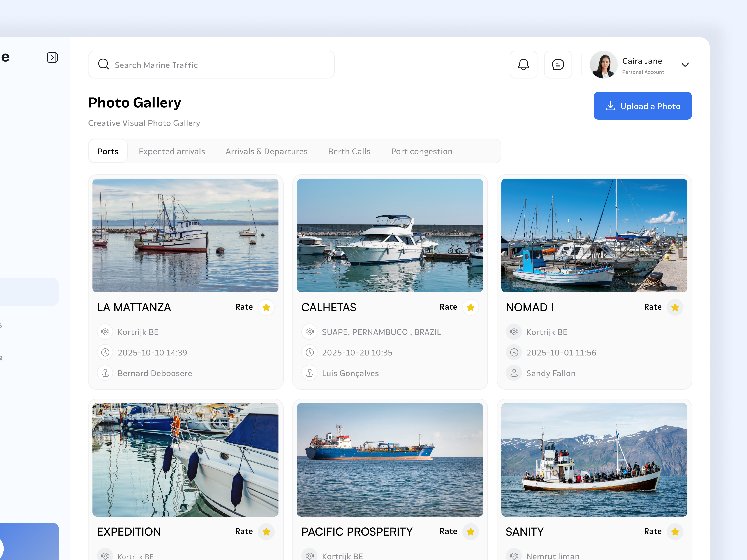Click the location icon for LA MATTANZA
The height and width of the screenshot is (560, 747).
(x=105, y=332)
